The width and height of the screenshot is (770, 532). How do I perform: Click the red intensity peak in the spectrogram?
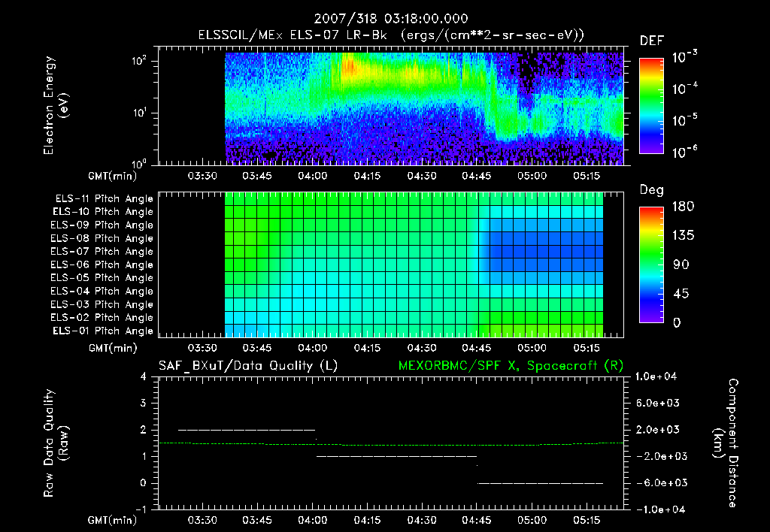(x=349, y=66)
